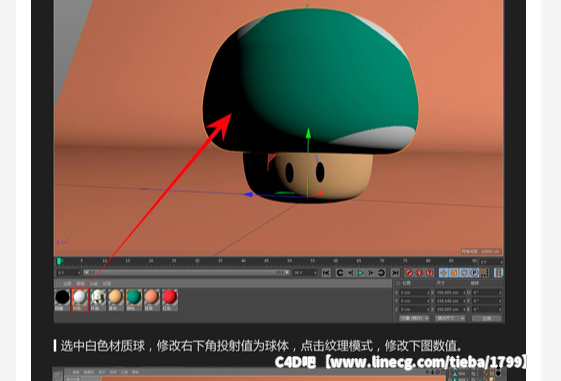This screenshot has width=561, height=381.
Task: Click the material manager grip icon
Action: [x=58, y=284]
